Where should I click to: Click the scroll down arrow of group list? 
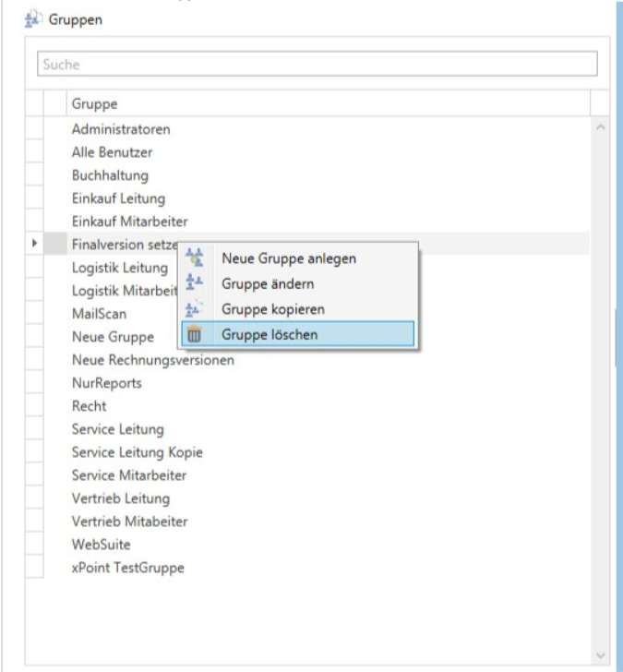601,654
